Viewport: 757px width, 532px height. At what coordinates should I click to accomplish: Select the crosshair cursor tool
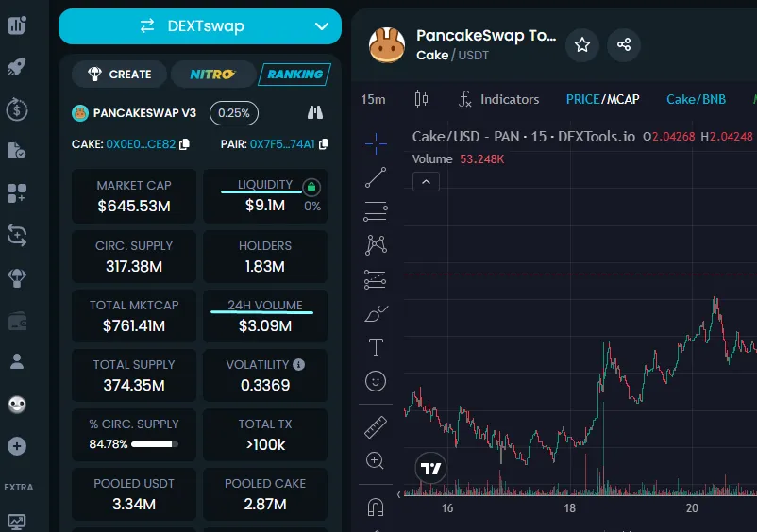click(x=376, y=143)
